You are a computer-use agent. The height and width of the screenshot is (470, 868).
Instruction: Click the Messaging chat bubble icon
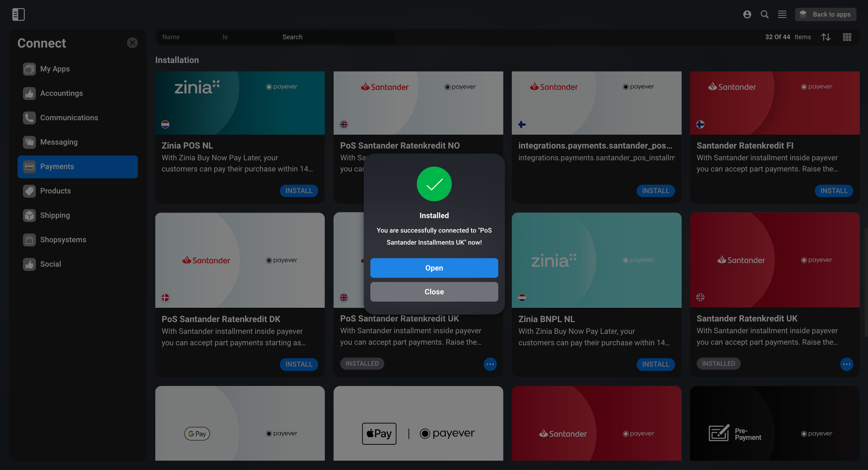click(29, 142)
